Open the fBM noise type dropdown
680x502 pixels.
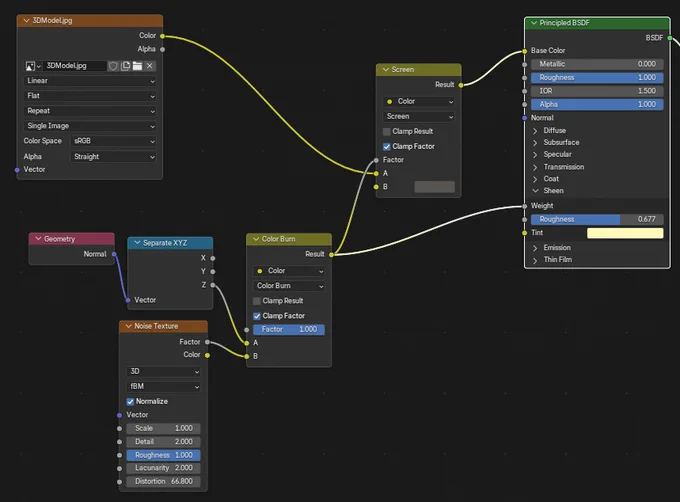click(x=163, y=387)
